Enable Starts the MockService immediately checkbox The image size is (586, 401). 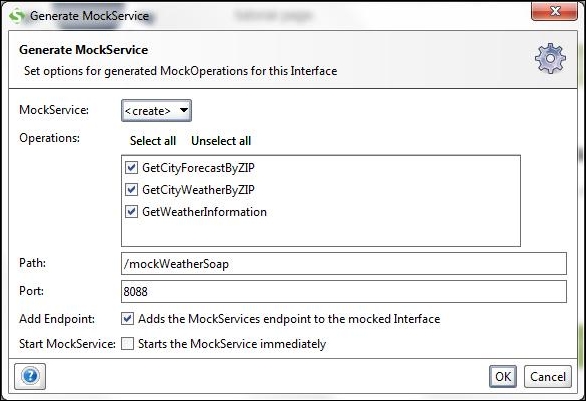[x=127, y=344]
